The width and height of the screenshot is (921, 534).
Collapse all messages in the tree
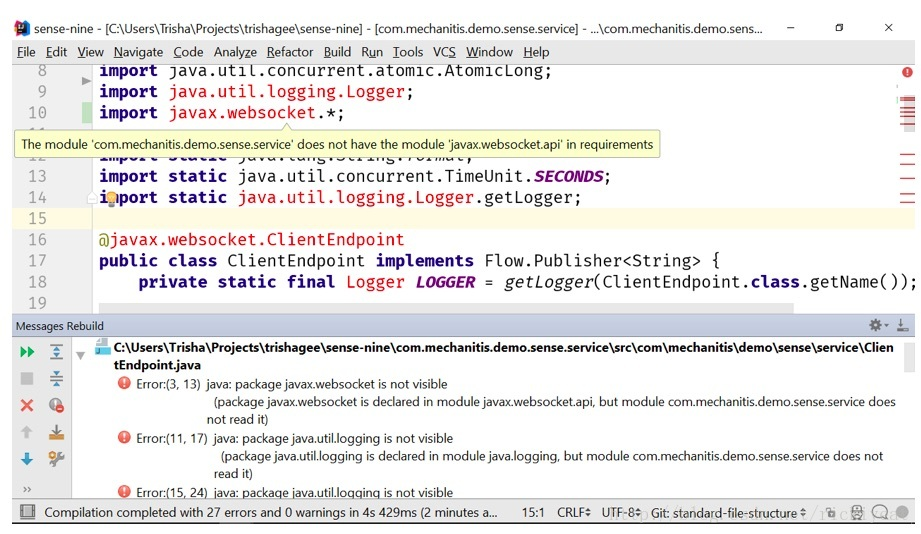pos(56,378)
